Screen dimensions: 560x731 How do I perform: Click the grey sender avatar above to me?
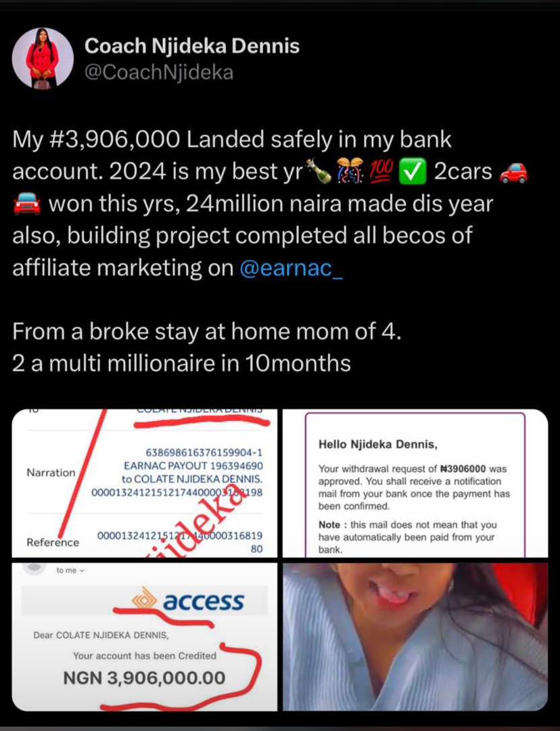pos(34,568)
